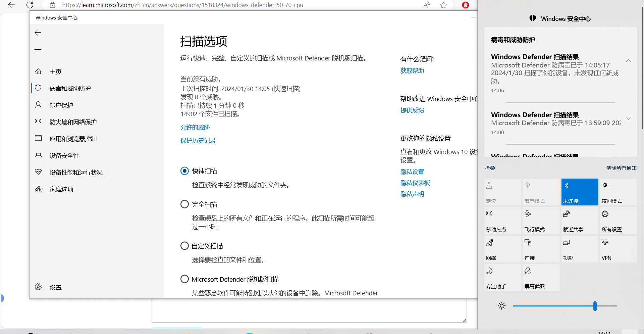The height and width of the screenshot is (334, 644).
Task: Open the hamburger navigation menu
Action: click(x=38, y=51)
